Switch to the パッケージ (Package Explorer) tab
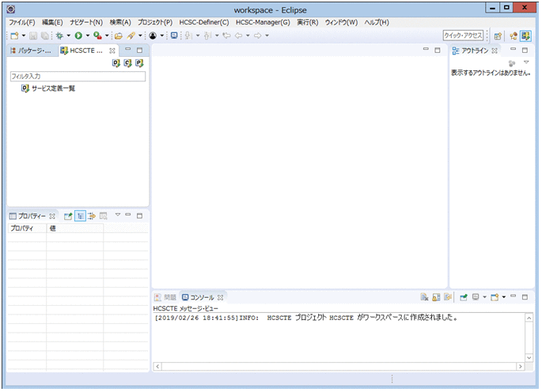The width and height of the screenshot is (542, 392). [32, 51]
